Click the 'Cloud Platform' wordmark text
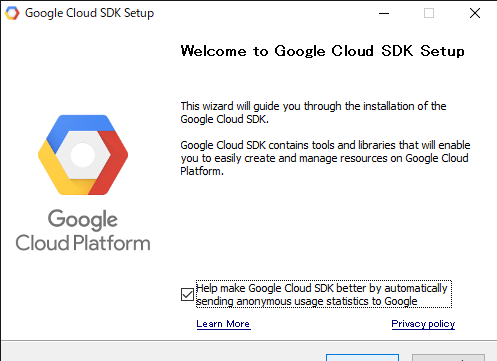 point(83,243)
